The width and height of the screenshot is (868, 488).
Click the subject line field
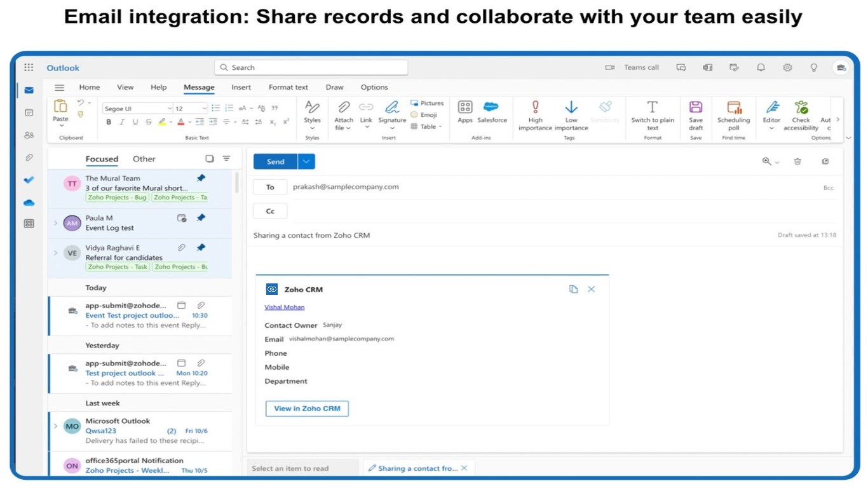pyautogui.click(x=508, y=235)
